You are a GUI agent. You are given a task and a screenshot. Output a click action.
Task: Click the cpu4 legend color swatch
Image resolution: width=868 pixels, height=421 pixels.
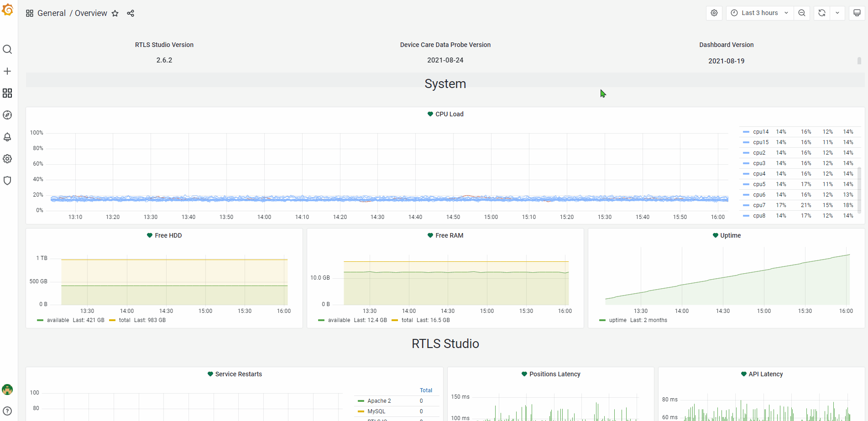746,174
